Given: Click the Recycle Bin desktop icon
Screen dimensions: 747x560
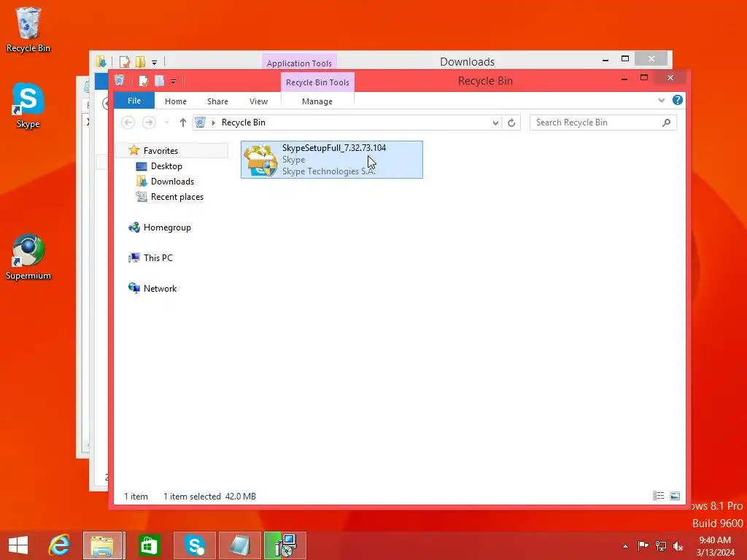Looking at the screenshot, I should click(x=28, y=29).
